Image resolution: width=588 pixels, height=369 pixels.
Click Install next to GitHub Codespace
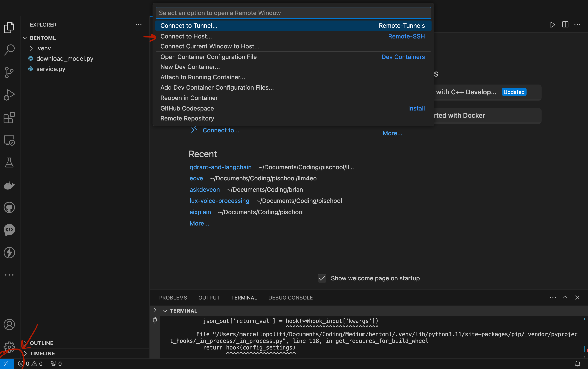click(416, 108)
